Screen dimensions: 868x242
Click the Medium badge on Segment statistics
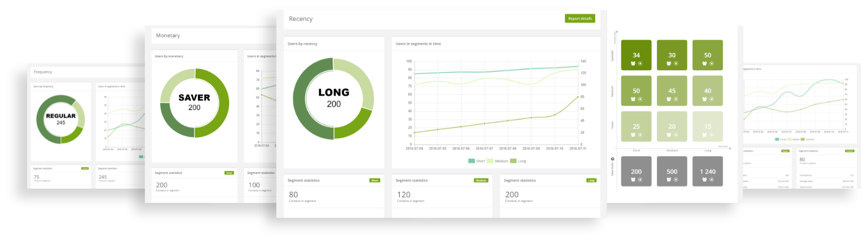click(481, 180)
